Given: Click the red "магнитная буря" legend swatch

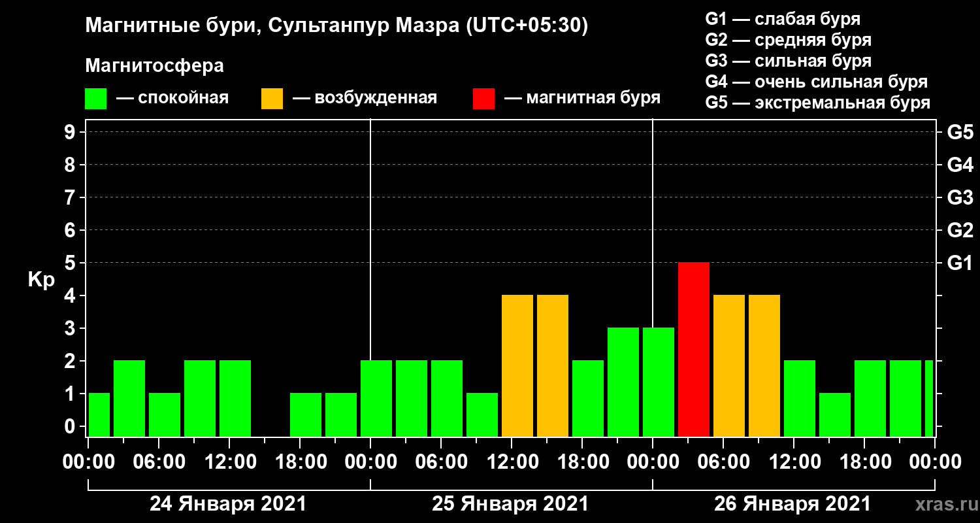Looking at the screenshot, I should click(x=483, y=99).
